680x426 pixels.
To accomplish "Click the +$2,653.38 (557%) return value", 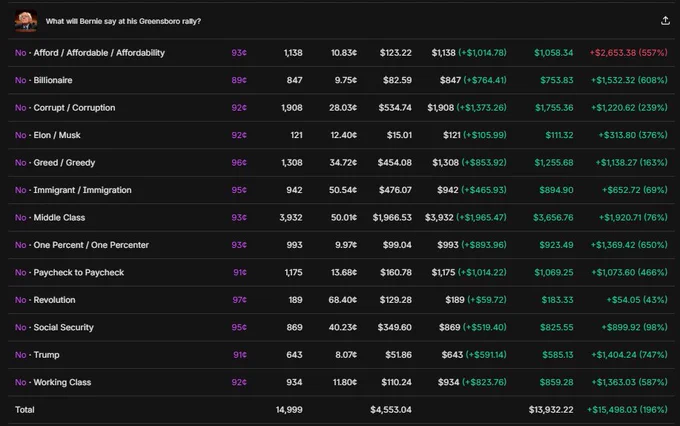I will click(628, 53).
